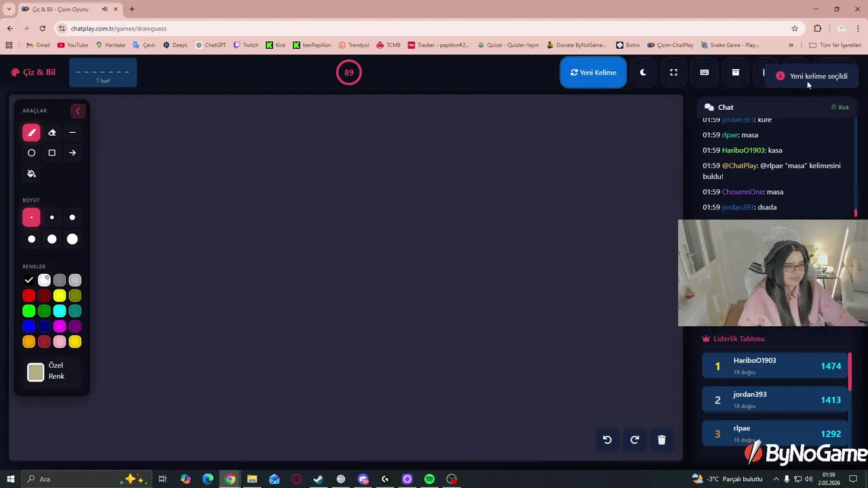Screen dimensions: 868x488
Task: Select the circle shape tool
Action: click(x=31, y=153)
